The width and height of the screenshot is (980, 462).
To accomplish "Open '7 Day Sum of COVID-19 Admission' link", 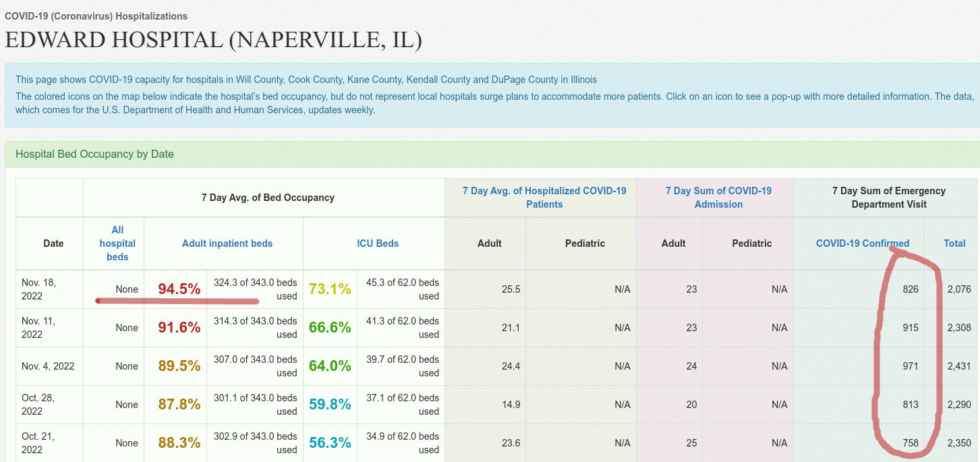I will tap(719, 198).
